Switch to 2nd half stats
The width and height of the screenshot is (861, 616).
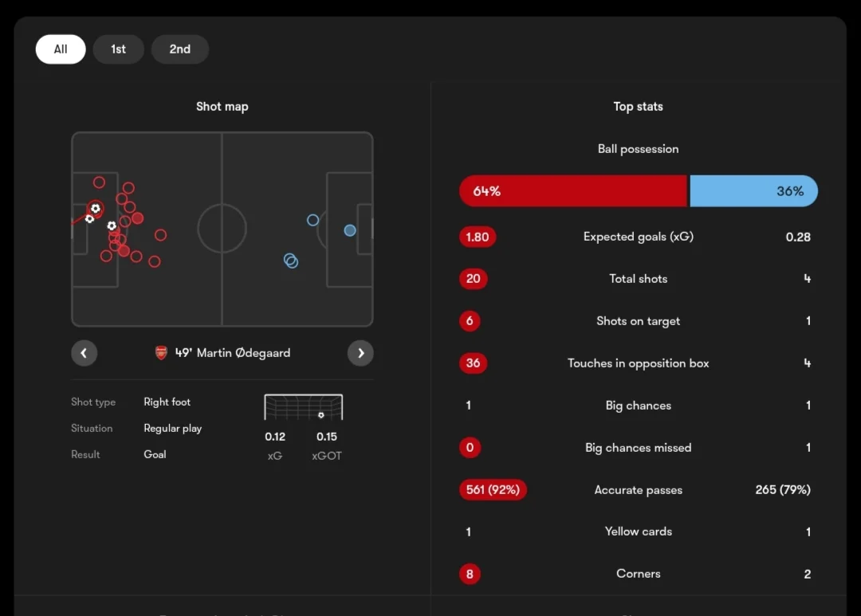tap(179, 49)
